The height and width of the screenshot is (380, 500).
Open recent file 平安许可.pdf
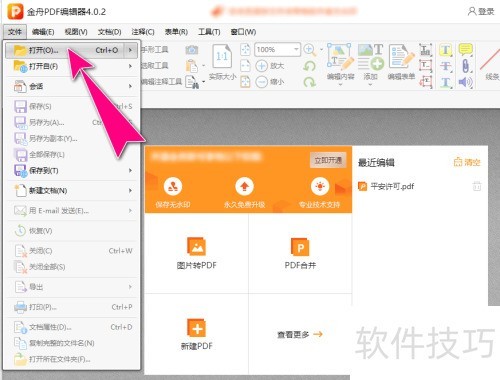pyautogui.click(x=386, y=186)
